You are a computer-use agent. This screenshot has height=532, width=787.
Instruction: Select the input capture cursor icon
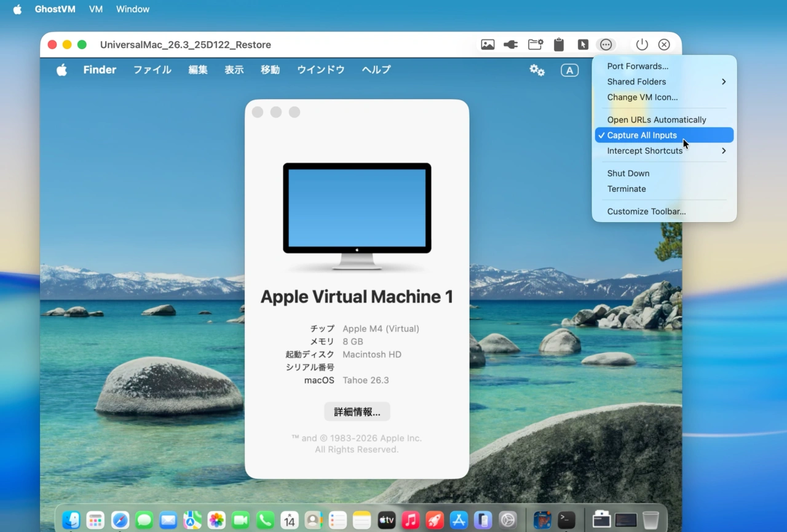point(583,44)
